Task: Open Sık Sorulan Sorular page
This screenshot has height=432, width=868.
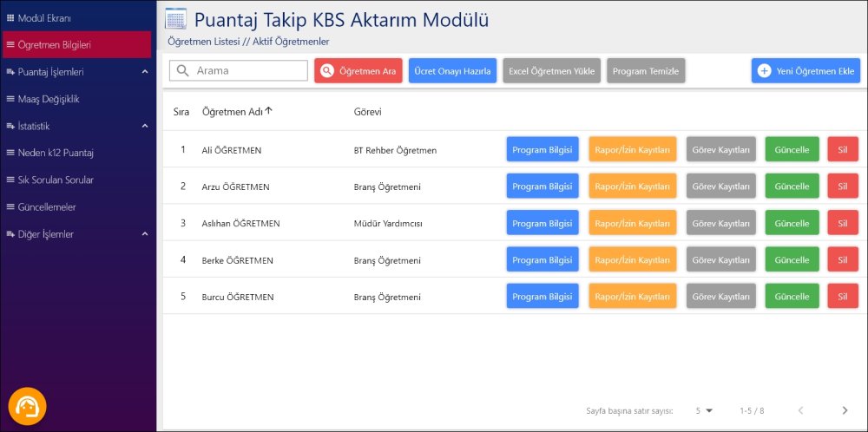Action: click(55, 180)
